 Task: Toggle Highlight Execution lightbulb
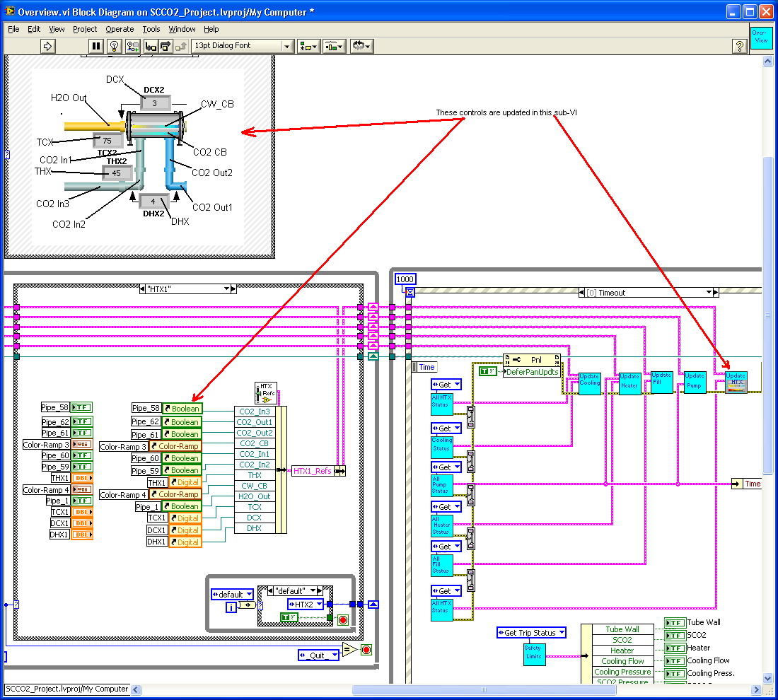(114, 46)
